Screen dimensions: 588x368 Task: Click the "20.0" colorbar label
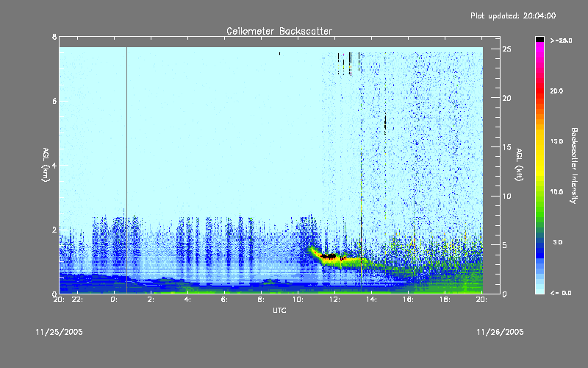(556, 91)
